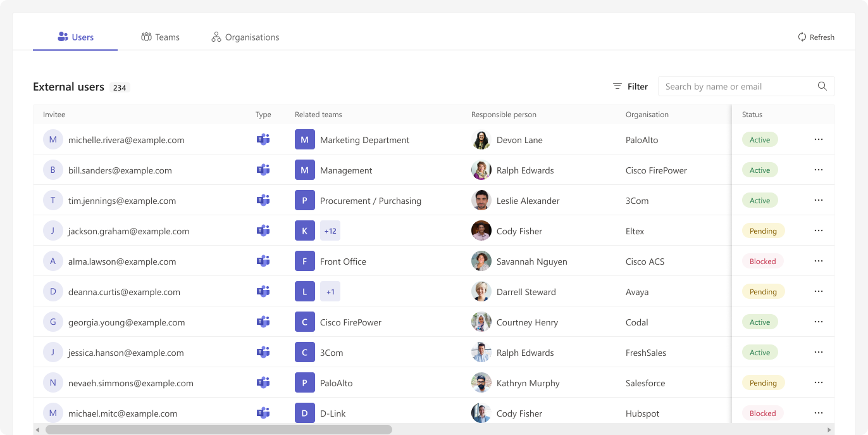This screenshot has width=868, height=435.
Task: Click the search magnifier icon
Action: pos(822,87)
